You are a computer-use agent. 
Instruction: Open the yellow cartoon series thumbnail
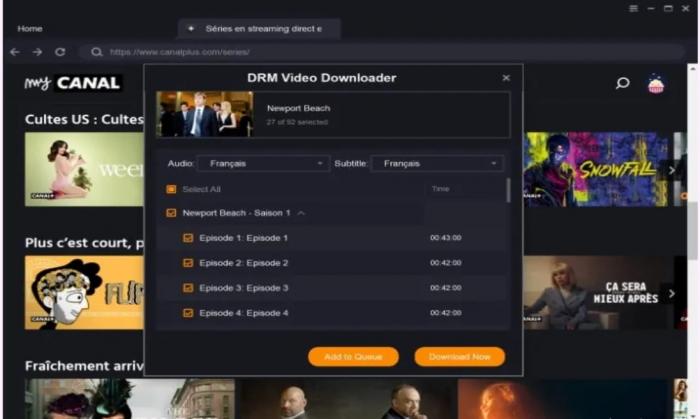[84, 293]
